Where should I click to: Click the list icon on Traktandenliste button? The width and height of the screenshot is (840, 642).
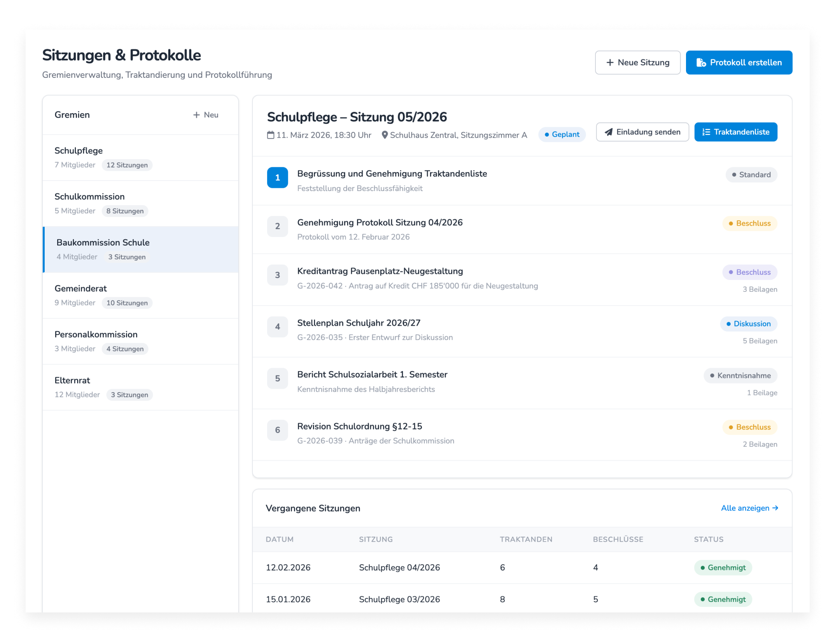coord(706,132)
